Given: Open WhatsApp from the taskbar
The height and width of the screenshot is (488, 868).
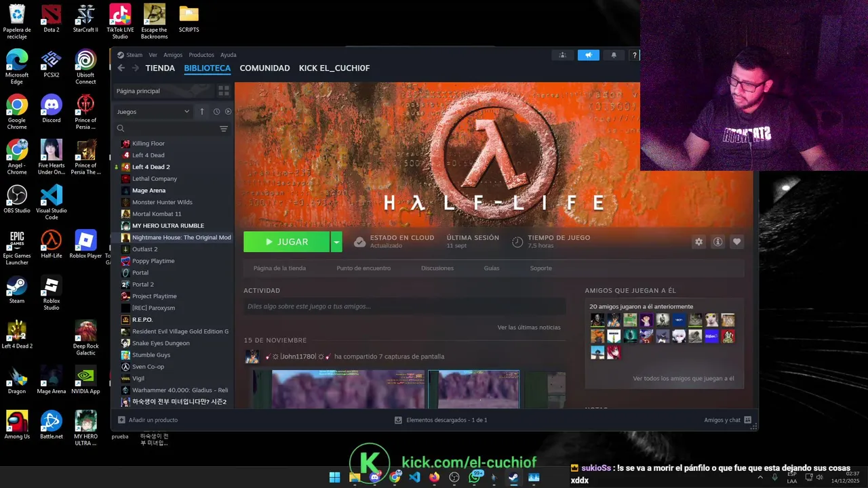Looking at the screenshot, I should tap(475, 477).
